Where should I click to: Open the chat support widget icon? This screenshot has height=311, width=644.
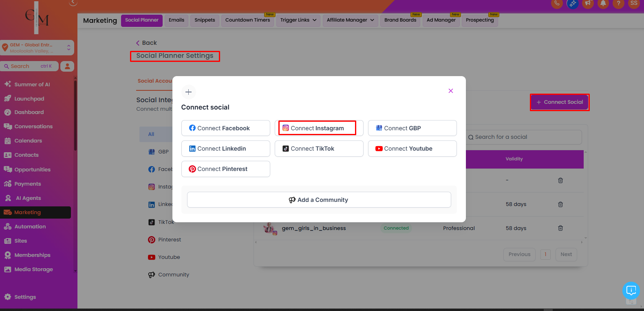coord(631,290)
